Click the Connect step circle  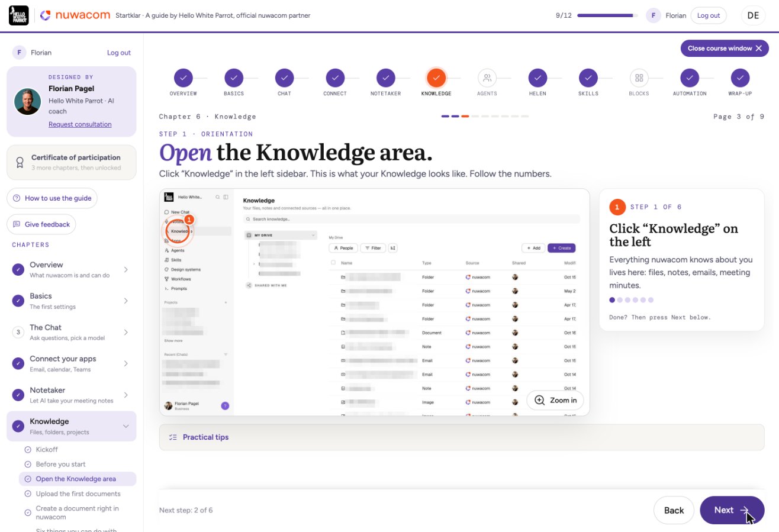[x=335, y=78]
